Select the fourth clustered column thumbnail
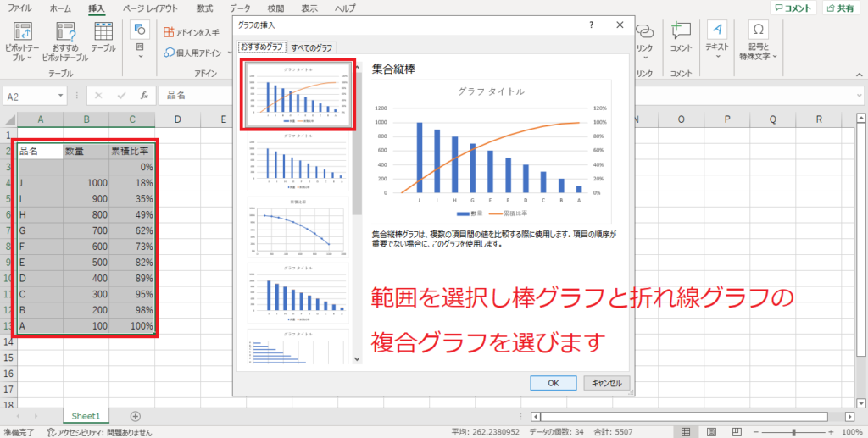 pyautogui.click(x=298, y=293)
